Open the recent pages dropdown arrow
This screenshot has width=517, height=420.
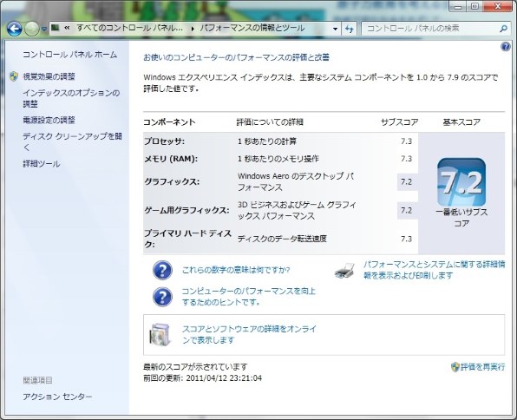(44, 29)
